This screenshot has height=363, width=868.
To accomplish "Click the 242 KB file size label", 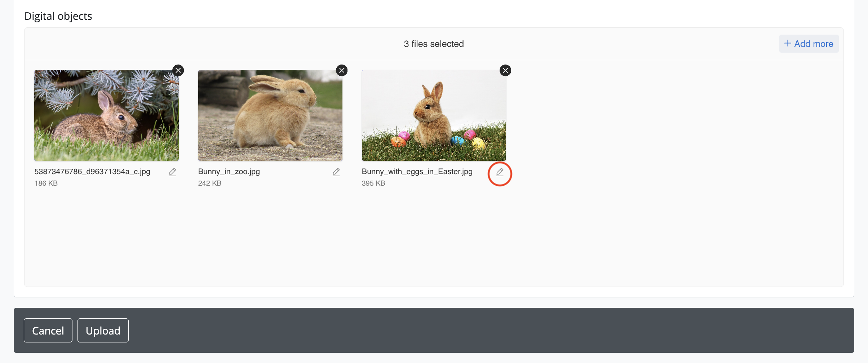I will tap(210, 183).
